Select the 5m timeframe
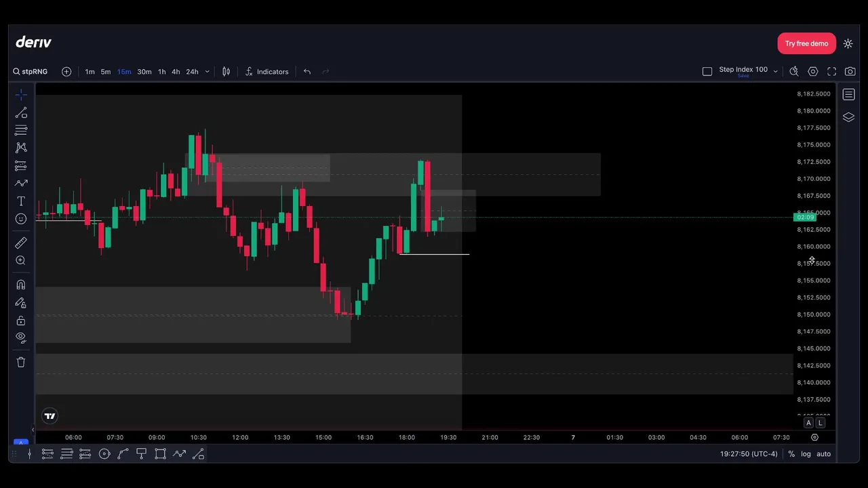The height and width of the screenshot is (488, 868). 106,72
